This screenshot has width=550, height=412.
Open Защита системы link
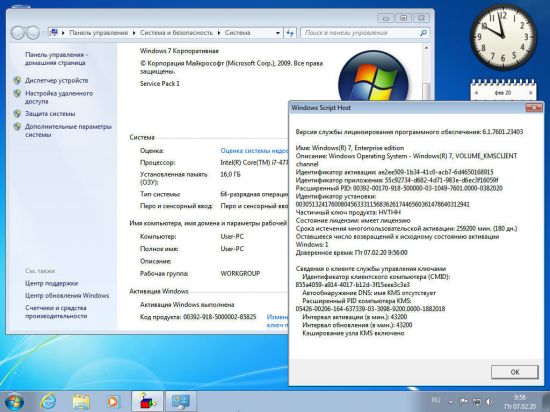50,114
